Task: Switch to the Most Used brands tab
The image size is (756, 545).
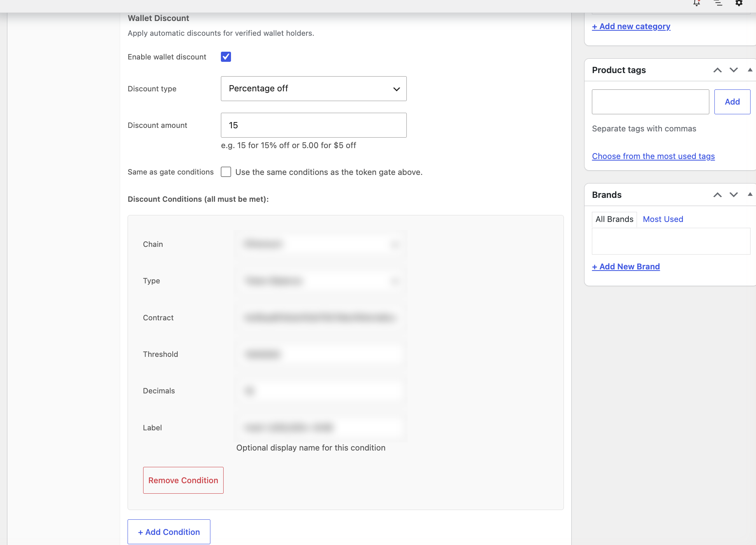Action: click(663, 219)
